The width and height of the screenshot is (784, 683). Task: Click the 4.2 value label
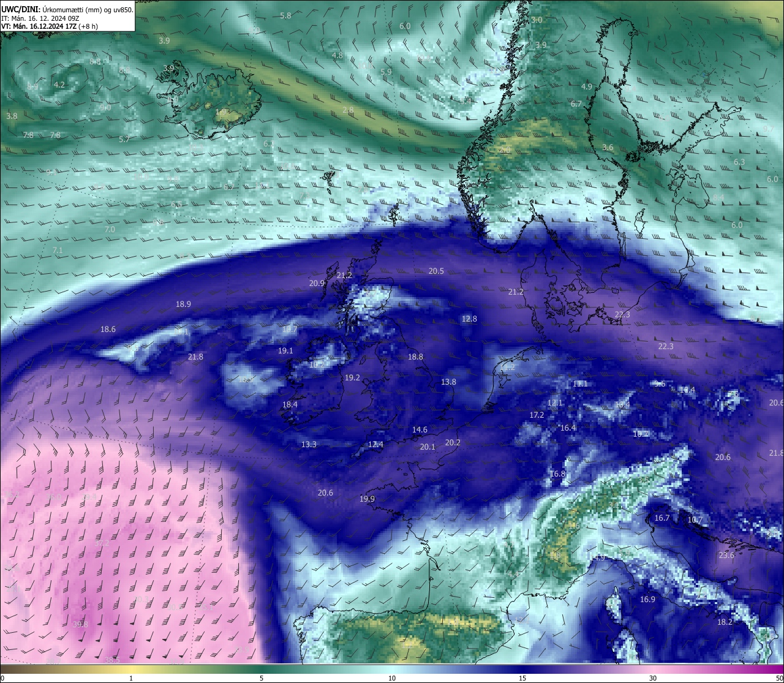click(x=59, y=85)
